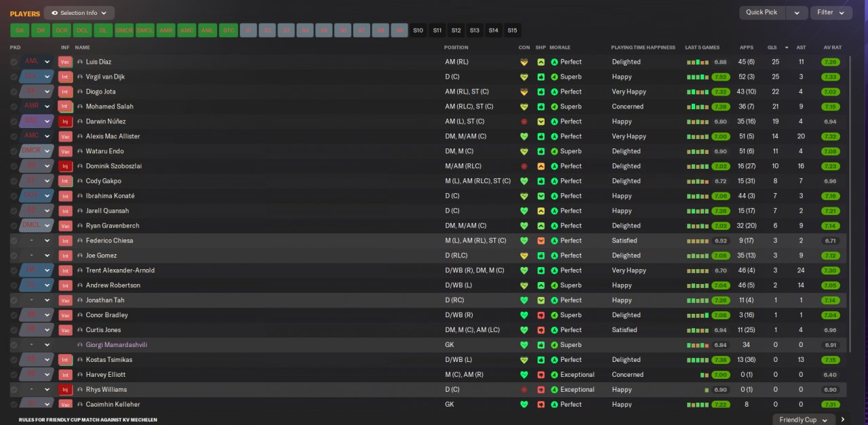Select the S10 substitute slot
Image resolution: width=868 pixels, height=425 pixels.
tap(418, 31)
